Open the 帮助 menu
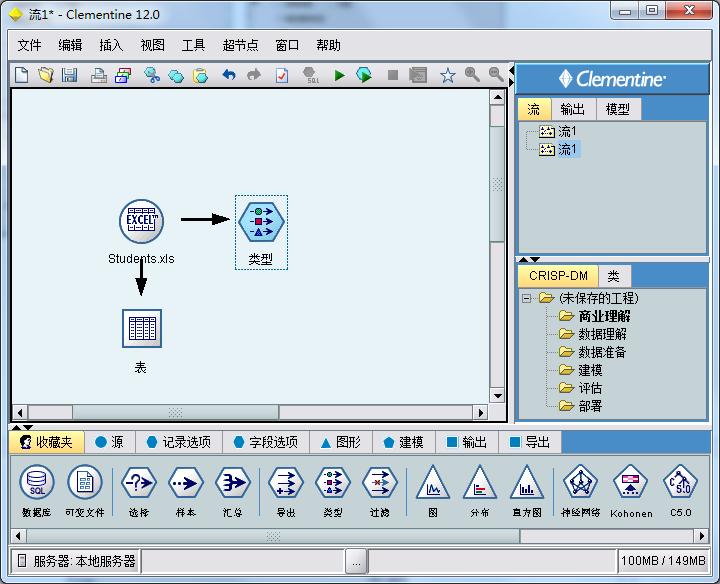This screenshot has height=584, width=720. point(328,45)
